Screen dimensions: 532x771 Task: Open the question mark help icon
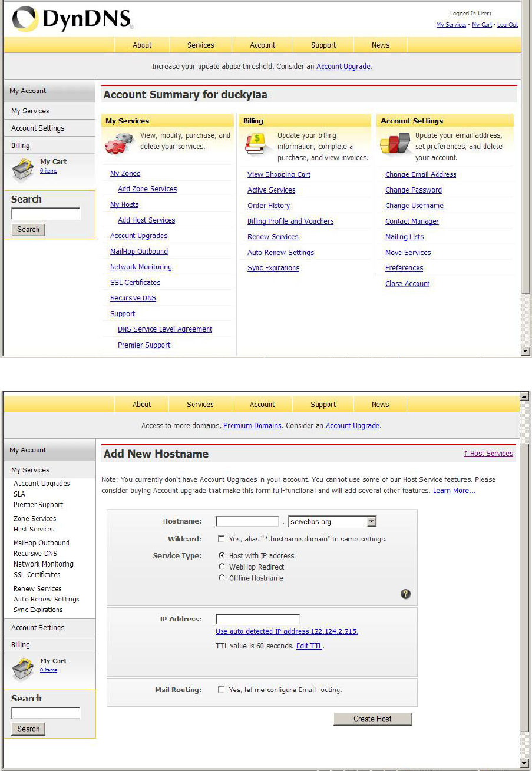(x=405, y=594)
